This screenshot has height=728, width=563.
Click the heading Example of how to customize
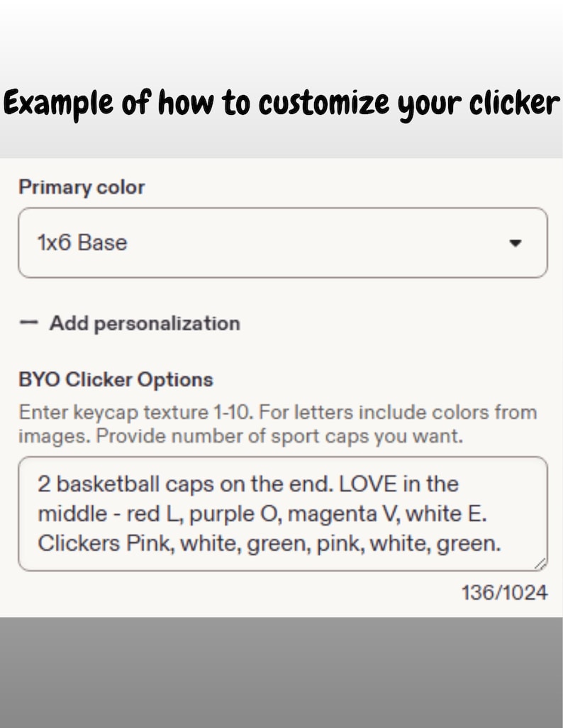(196, 103)
